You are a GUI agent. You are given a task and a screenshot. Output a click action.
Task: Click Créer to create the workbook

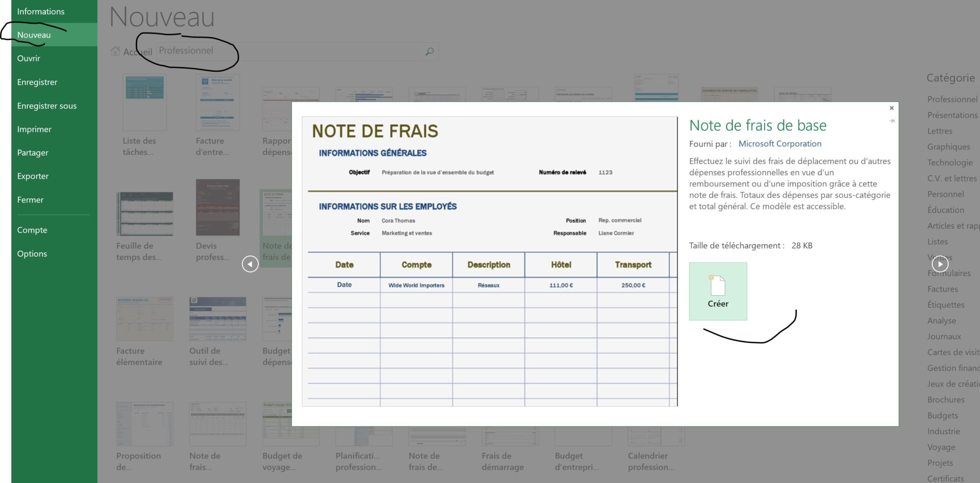[718, 291]
